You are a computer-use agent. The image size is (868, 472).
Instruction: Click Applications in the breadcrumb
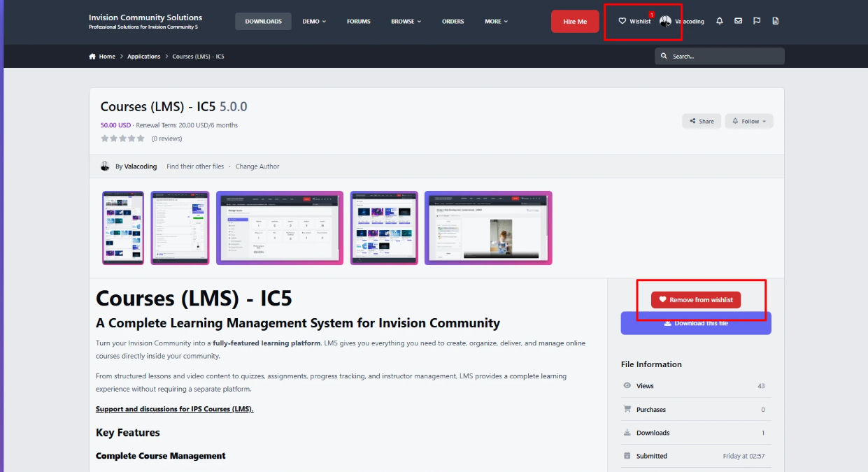(144, 57)
